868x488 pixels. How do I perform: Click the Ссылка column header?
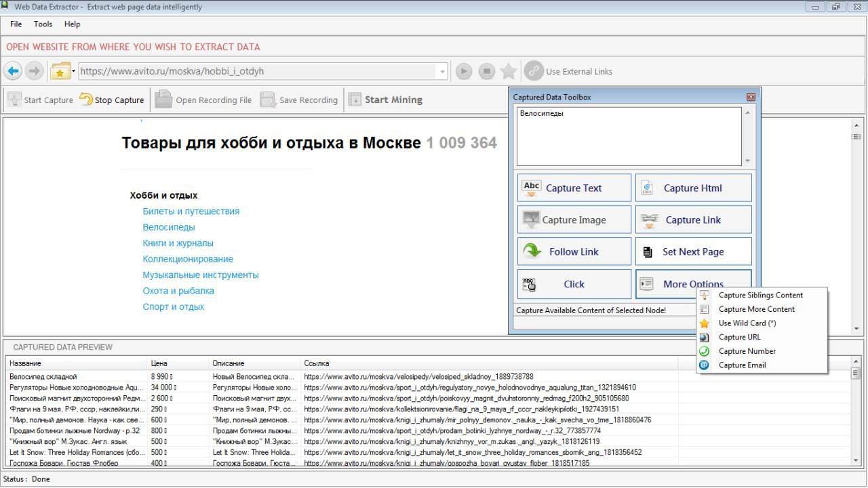pyautogui.click(x=488, y=363)
